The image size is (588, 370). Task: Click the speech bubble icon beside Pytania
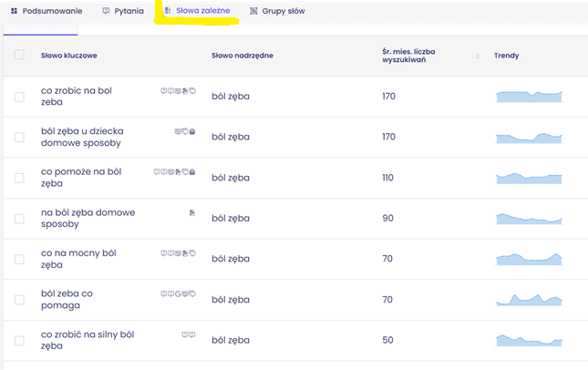(x=106, y=11)
